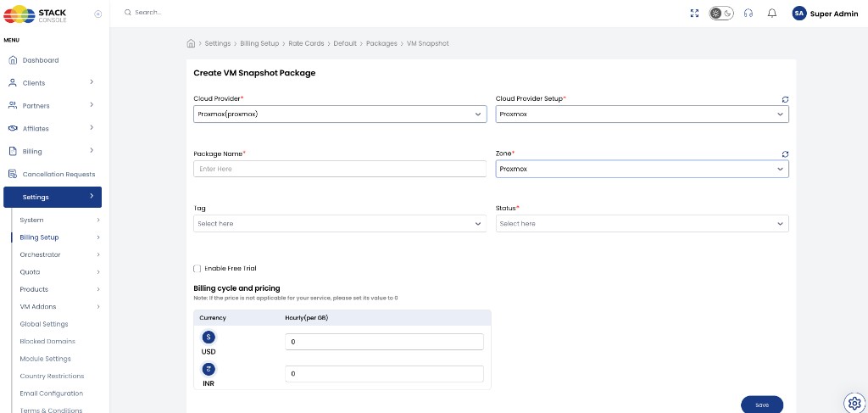Refresh Cloud Provider Setup list icon
This screenshot has height=413, width=868.
pyautogui.click(x=785, y=99)
